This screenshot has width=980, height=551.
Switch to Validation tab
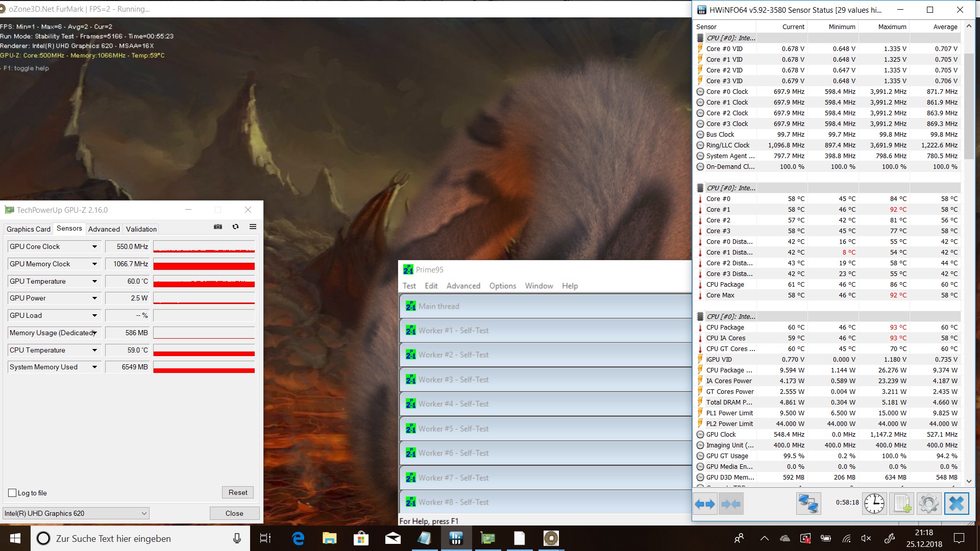coord(141,229)
